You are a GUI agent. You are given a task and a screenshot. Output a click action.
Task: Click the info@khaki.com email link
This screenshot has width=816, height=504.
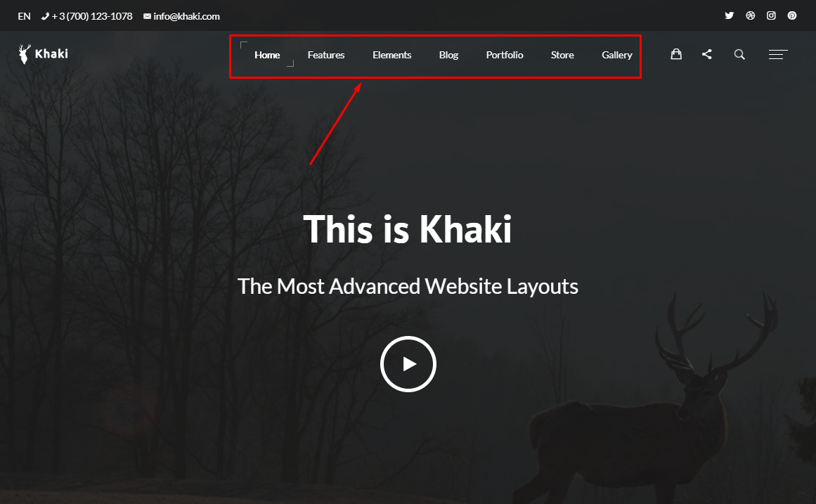(181, 16)
